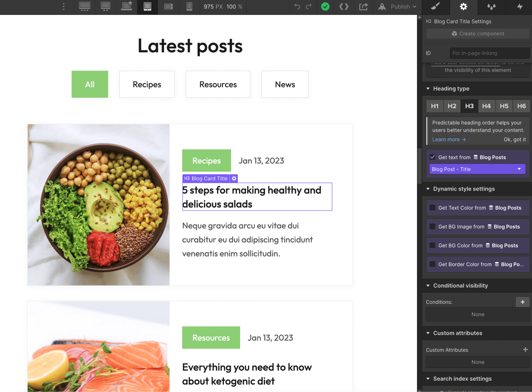Open the Style panel with the paintbrush icon
Viewport: 532px width, 392px height.
coord(435,7)
